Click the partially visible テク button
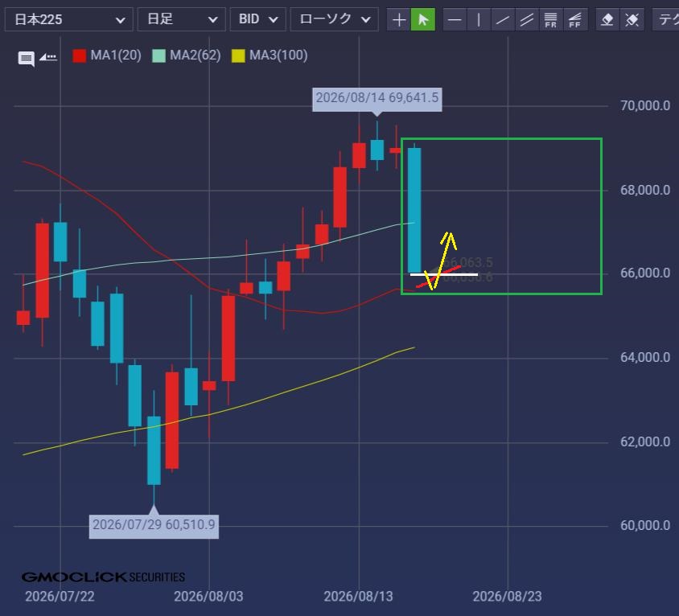The width and height of the screenshot is (679, 616). coord(667,19)
